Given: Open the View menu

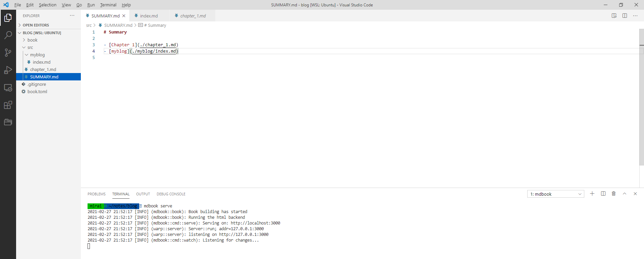Looking at the screenshot, I should tap(66, 5).
